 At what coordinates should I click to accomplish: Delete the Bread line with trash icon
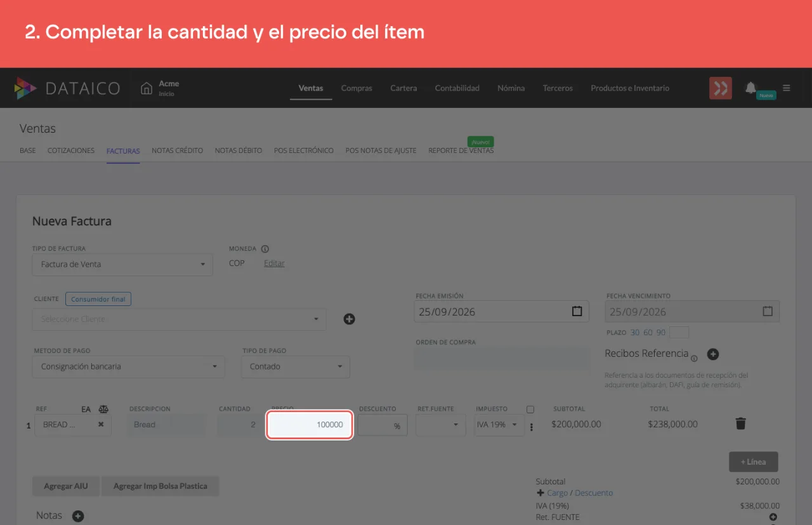[740, 423]
